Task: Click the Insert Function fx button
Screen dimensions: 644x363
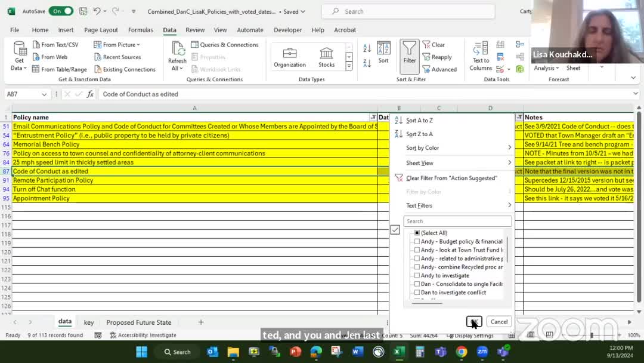Action: tap(90, 94)
